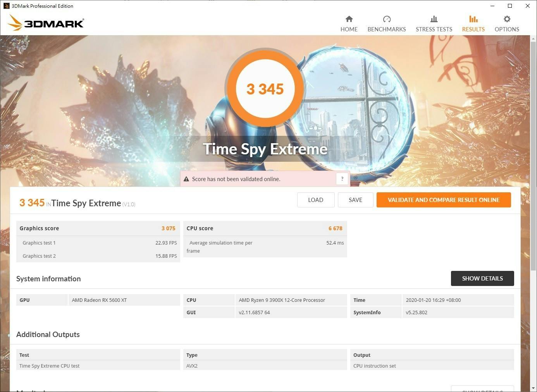Viewport: 537px width, 392px height.
Task: Click the Results orange bars icon
Action: [x=473, y=19]
